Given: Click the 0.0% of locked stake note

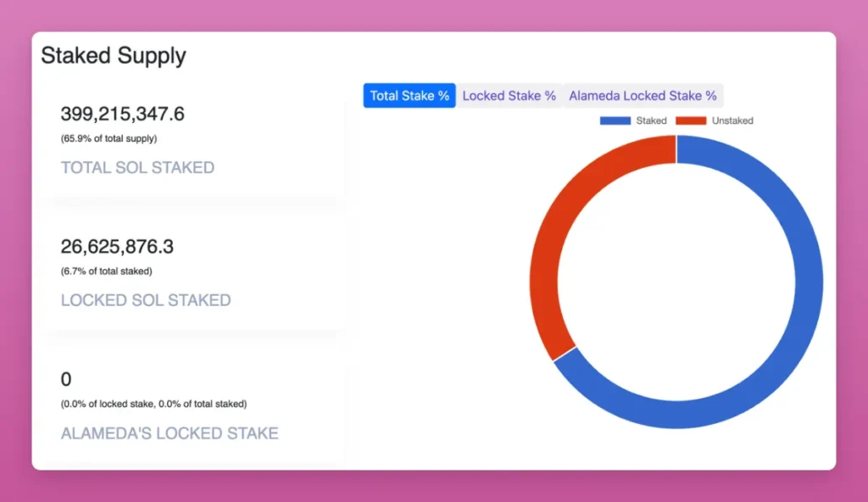Looking at the screenshot, I should click(x=153, y=404).
